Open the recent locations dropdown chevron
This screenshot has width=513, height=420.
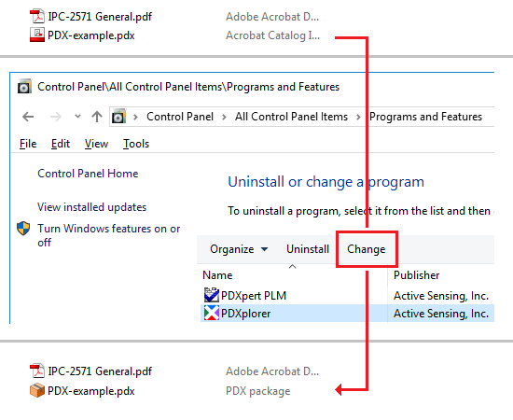77,117
